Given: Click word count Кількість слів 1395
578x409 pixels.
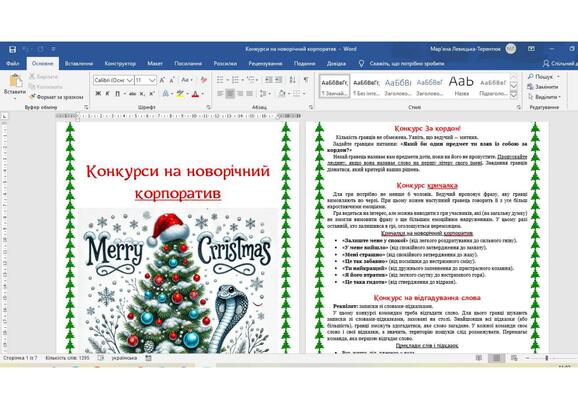Looking at the screenshot, I should click(67, 358).
